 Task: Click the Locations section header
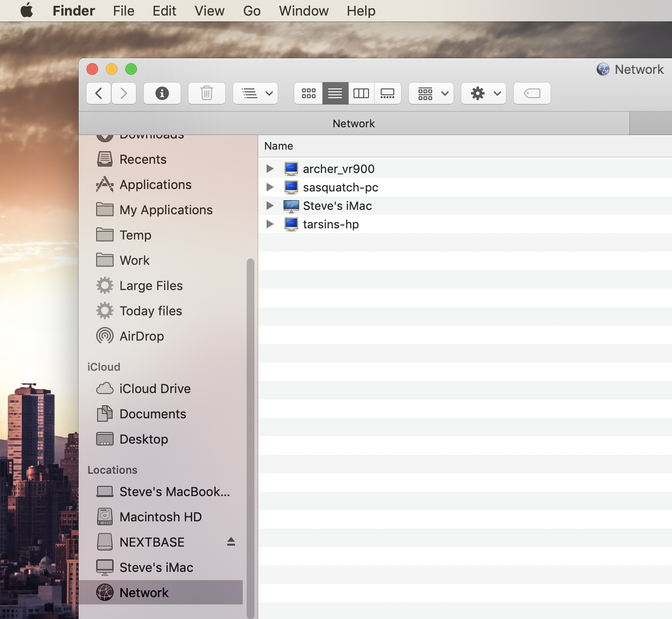(x=112, y=470)
